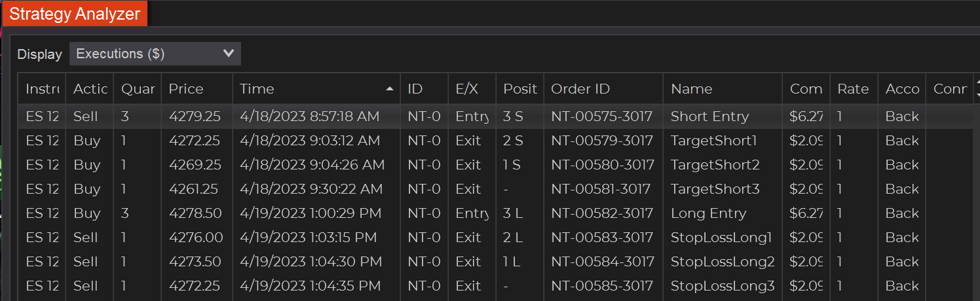
Task: Sort by the Action column header
Action: point(90,89)
